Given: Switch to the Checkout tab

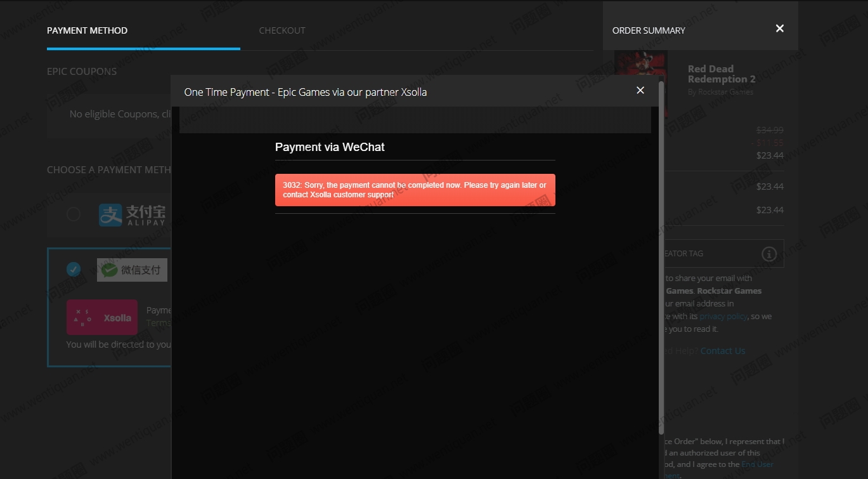Looking at the screenshot, I should click(282, 30).
